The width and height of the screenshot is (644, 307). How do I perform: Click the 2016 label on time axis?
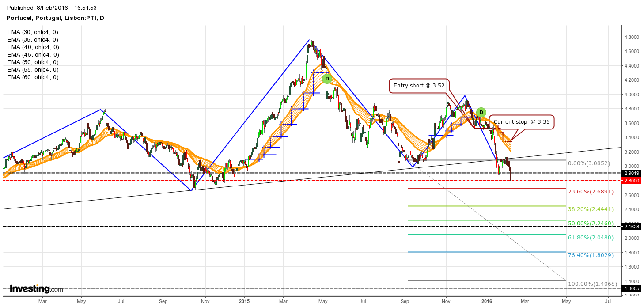pos(486,301)
